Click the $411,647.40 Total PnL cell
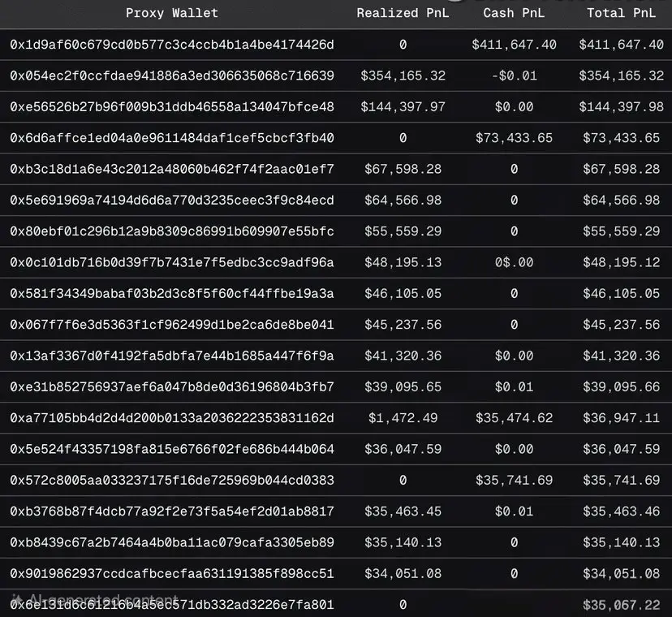 pos(622,45)
